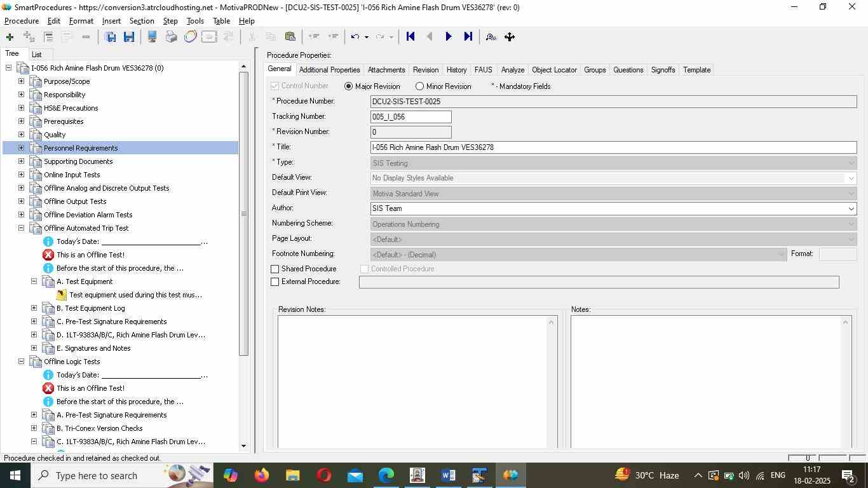Click the tree panel vertical scrollbar
This screenshot has height=488, width=868.
[243, 214]
